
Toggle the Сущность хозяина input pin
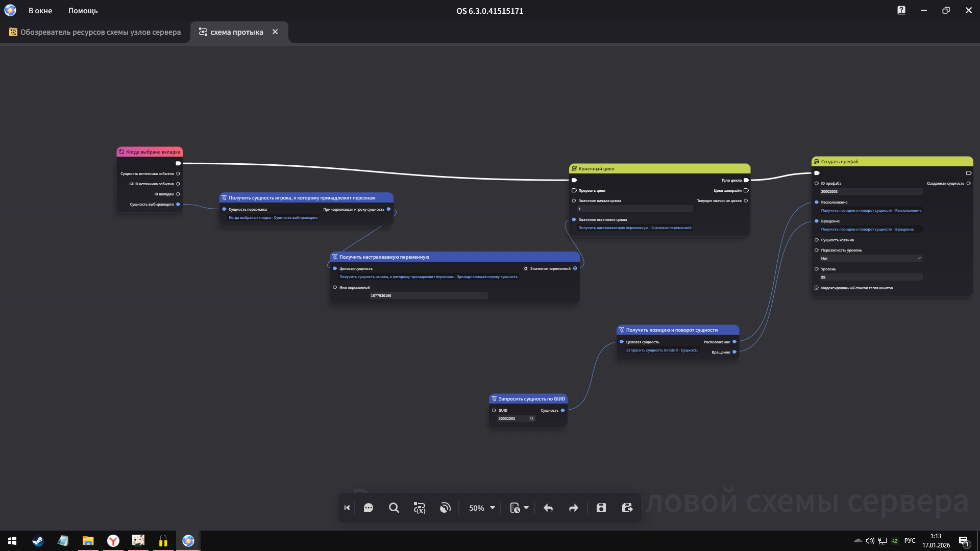[x=817, y=240]
